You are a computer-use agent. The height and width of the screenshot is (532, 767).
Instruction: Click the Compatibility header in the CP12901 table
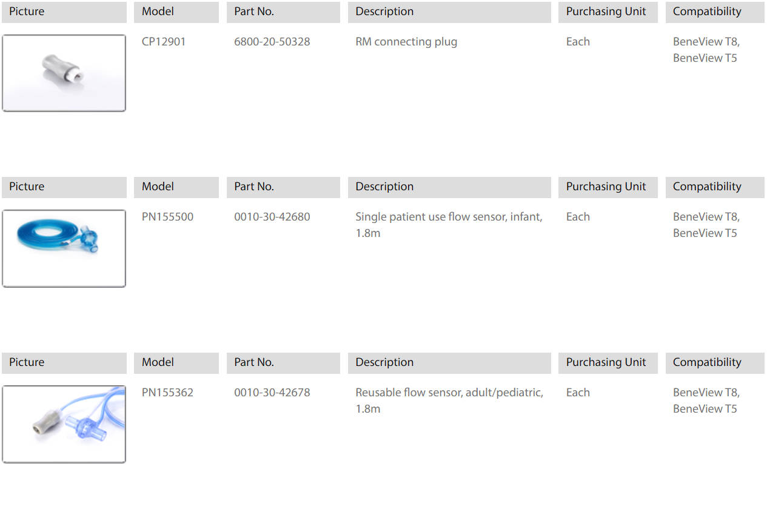[x=707, y=12]
